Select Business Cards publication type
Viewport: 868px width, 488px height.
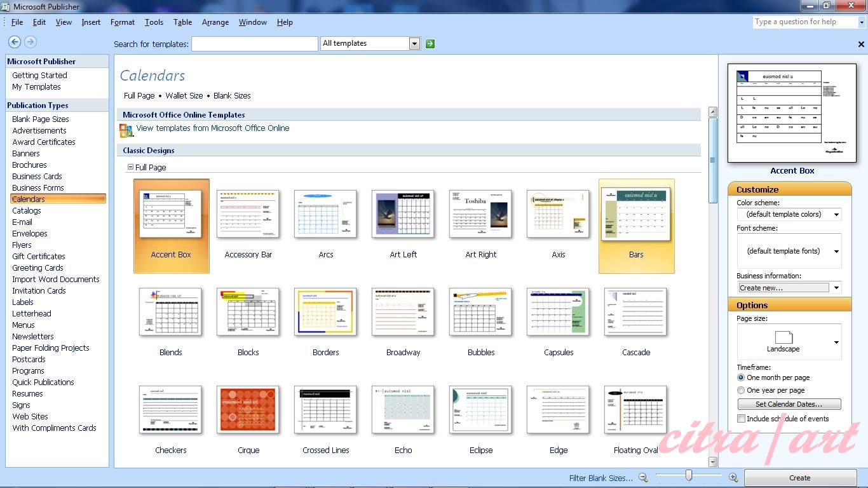[x=37, y=177]
